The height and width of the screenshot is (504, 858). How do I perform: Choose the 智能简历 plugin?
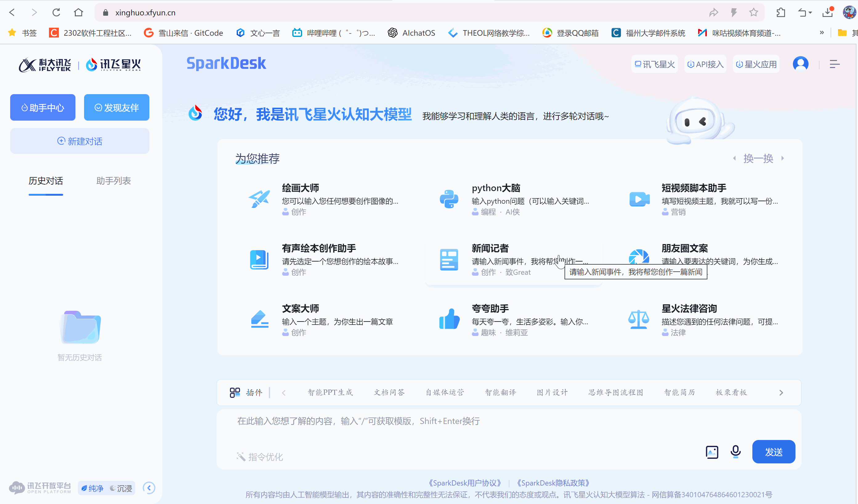point(680,392)
